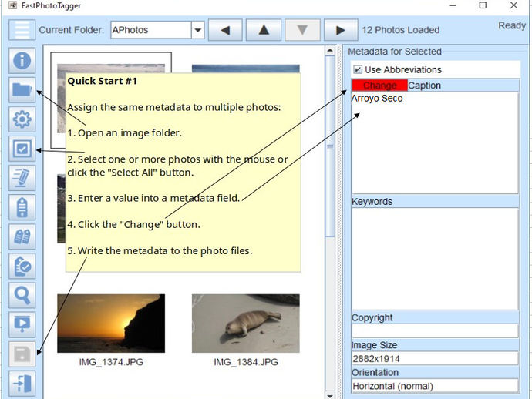Screen dimensions: 532x399
Task: Go to previous folder with left arrow
Action: (225, 30)
